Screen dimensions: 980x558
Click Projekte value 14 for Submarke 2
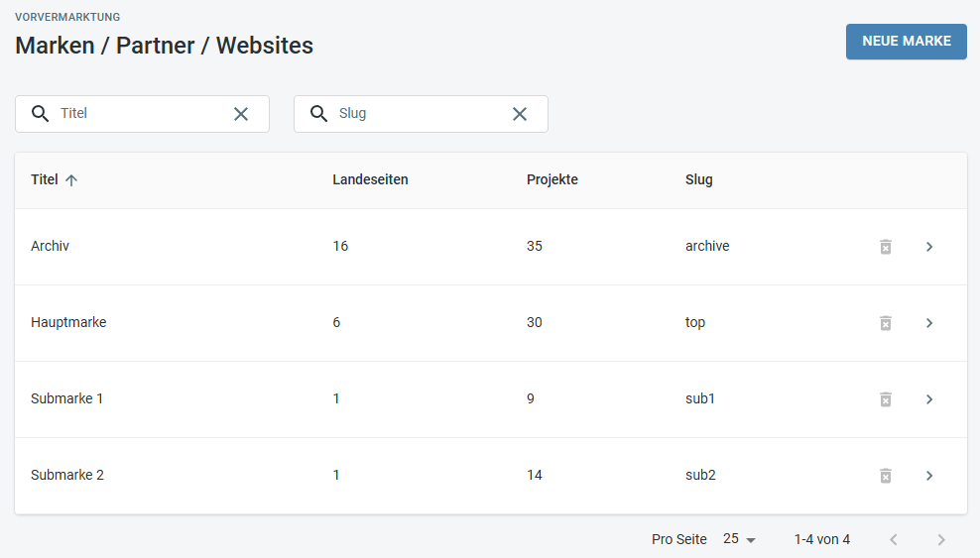535,475
